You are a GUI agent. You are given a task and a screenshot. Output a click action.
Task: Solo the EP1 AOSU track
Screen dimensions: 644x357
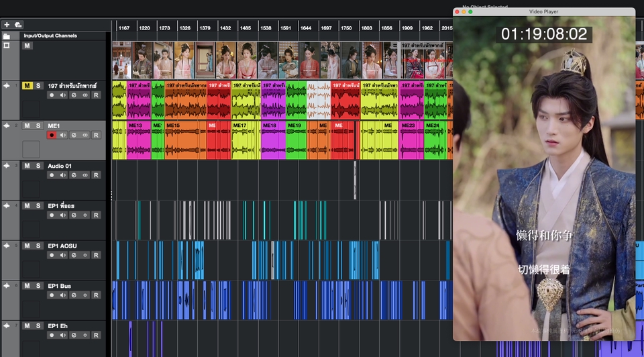tap(38, 246)
